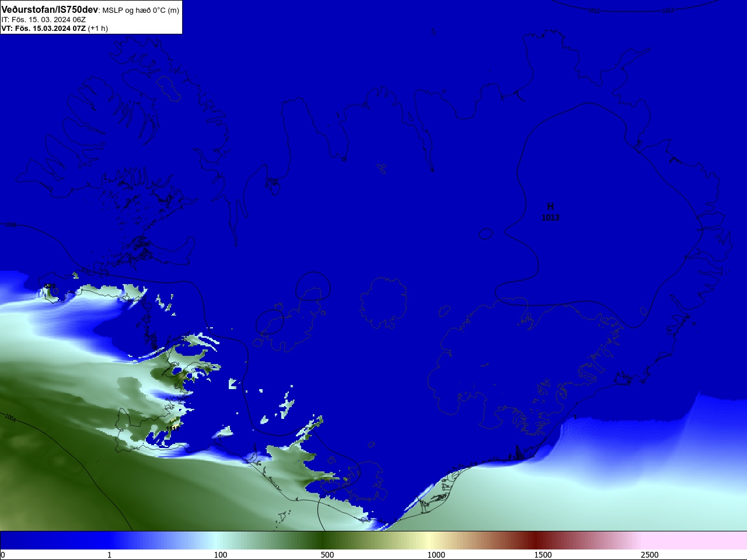The height and width of the screenshot is (560, 747).
Task: Click the dark green color band above 500
Action: (322, 540)
